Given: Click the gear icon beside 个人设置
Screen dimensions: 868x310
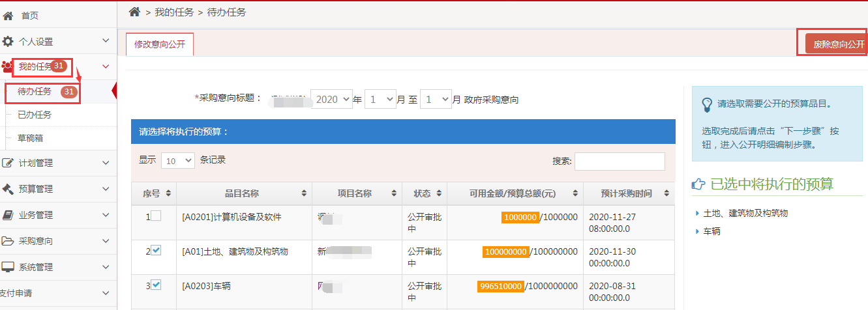Looking at the screenshot, I should coord(8,42).
